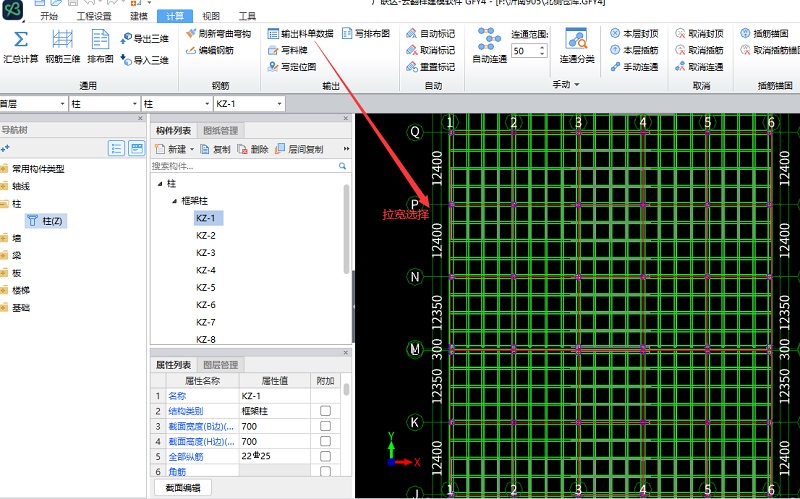Click 导入三维 import 3D
This screenshot has height=499, width=800.
[144, 60]
